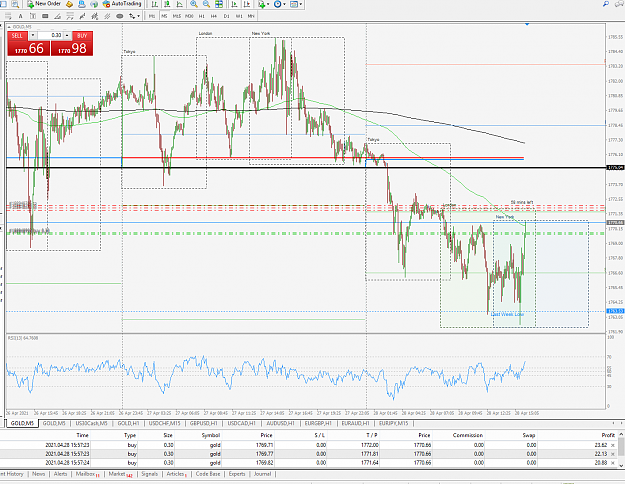Zoom out on the chart

click(x=206, y=4)
